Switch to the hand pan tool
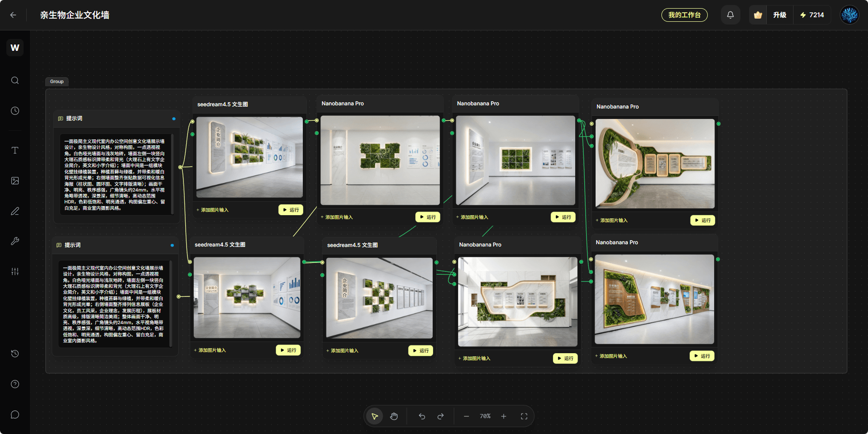 pyautogui.click(x=394, y=416)
